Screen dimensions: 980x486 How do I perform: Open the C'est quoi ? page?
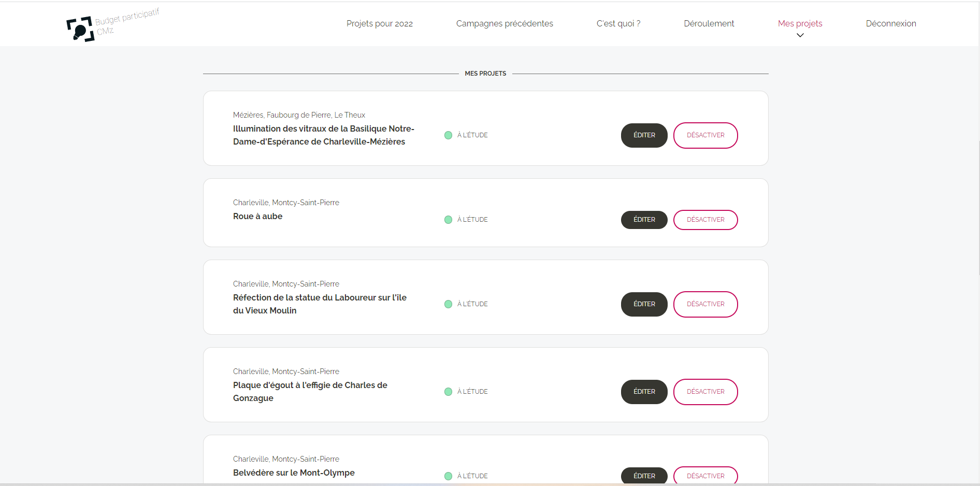618,24
